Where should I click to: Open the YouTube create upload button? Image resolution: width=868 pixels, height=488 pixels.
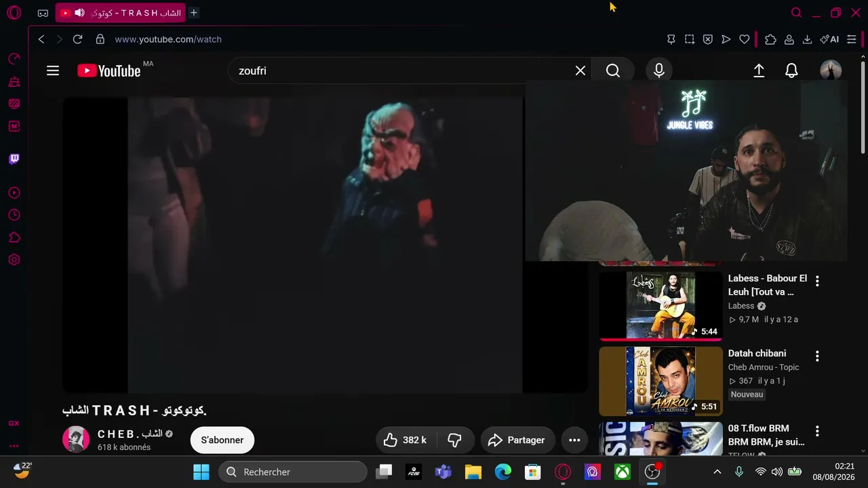point(759,70)
